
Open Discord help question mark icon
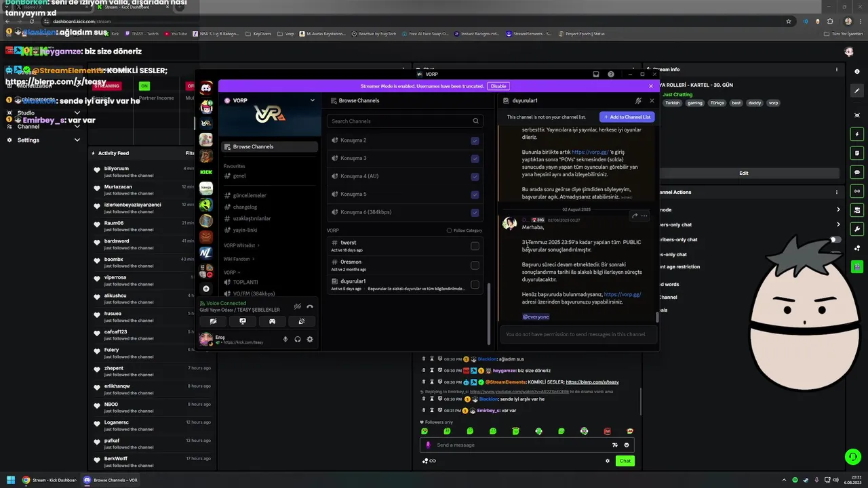(611, 74)
